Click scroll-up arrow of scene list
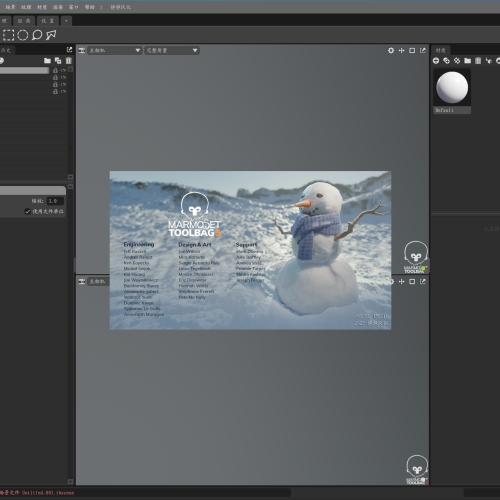 pos(70,69)
